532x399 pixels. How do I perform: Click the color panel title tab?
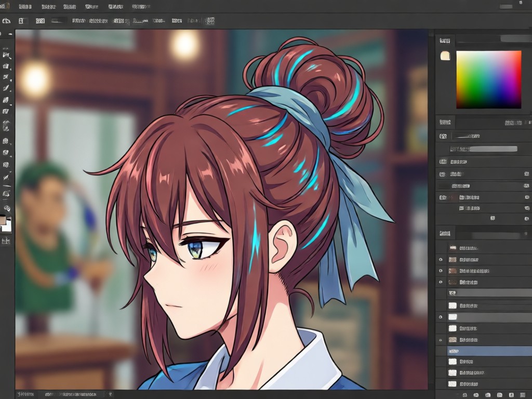click(x=445, y=41)
